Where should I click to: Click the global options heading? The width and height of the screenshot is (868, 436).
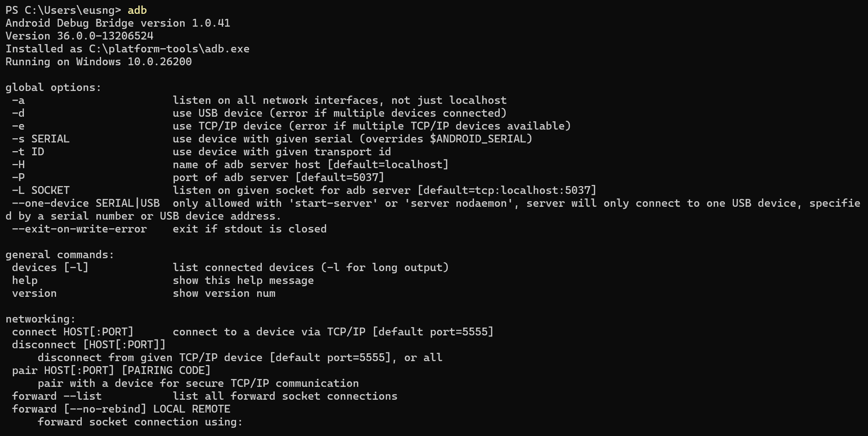(53, 87)
